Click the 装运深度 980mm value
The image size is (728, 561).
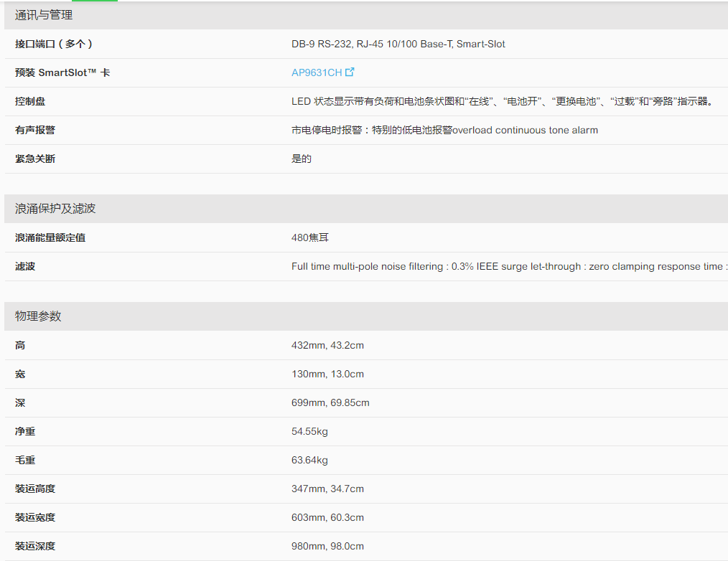click(x=327, y=546)
